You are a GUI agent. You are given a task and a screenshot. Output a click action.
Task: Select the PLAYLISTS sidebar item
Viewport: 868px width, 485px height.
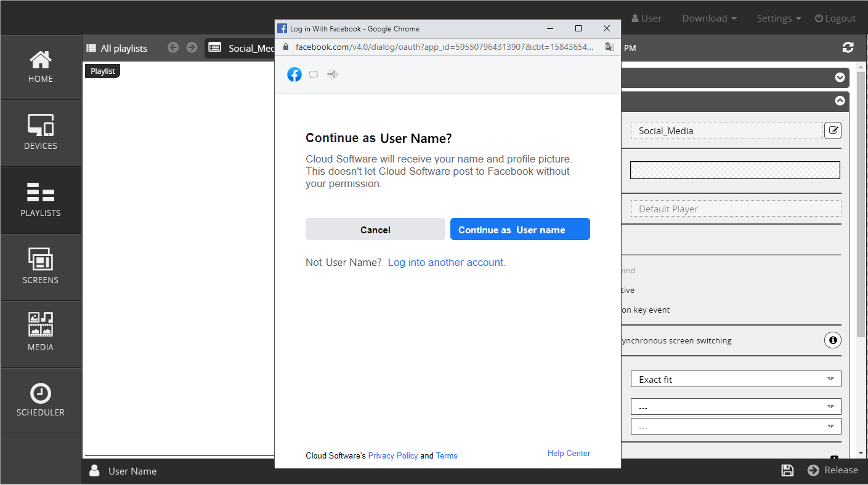coord(41,200)
